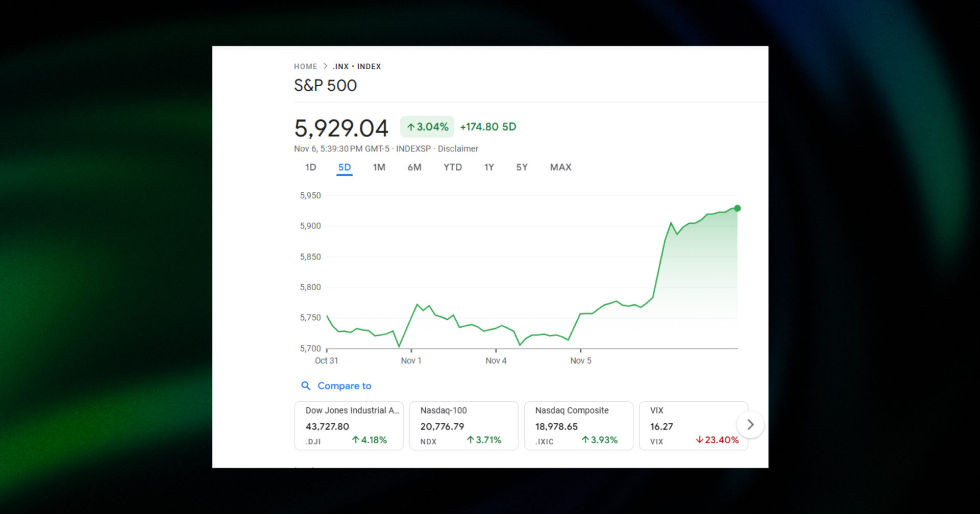Screen dimensions: 980x514
Task: Click the up arrow next to 4.18% for .DJI
Action: [x=356, y=440]
